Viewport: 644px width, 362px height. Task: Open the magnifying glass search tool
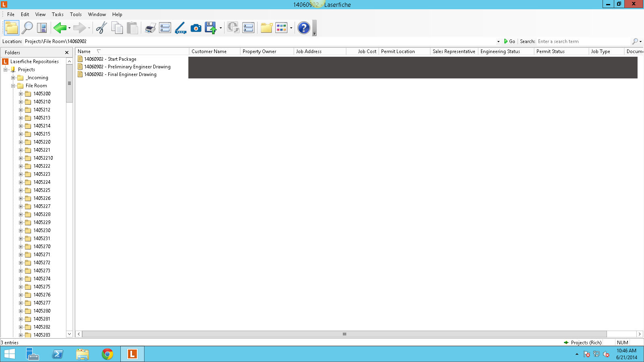click(x=27, y=28)
